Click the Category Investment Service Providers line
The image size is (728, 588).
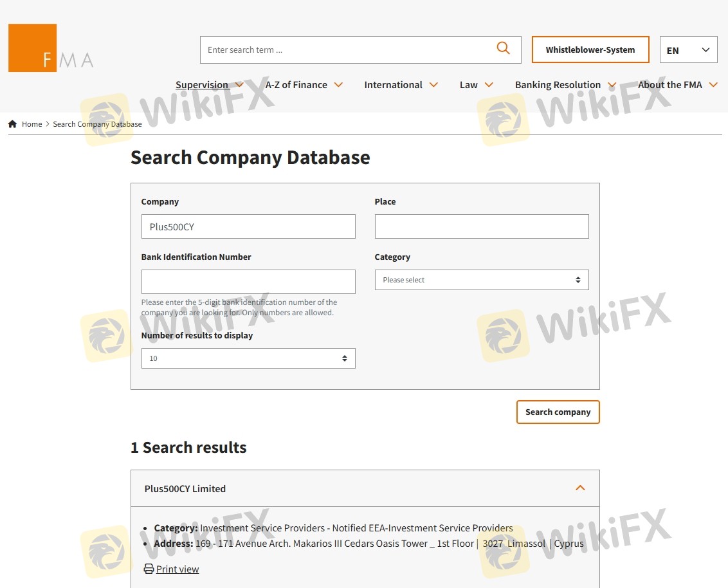point(333,528)
